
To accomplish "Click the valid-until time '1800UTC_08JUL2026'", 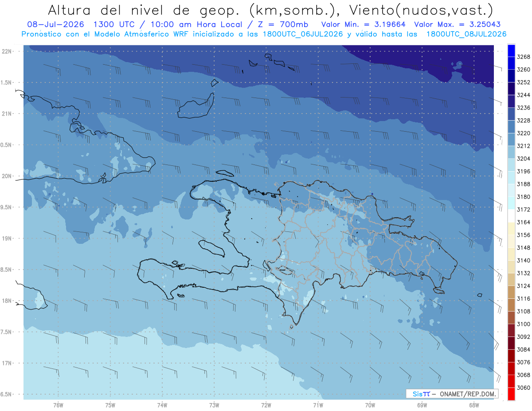I will point(466,34).
